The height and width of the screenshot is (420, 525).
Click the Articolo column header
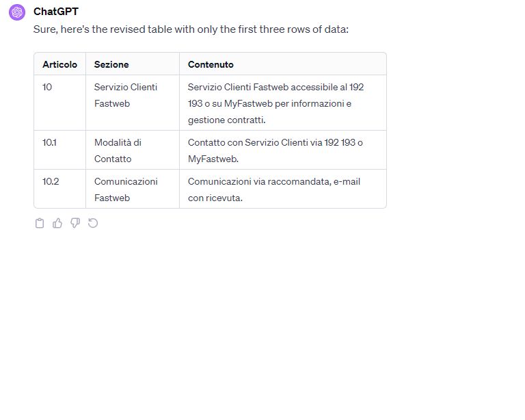(x=60, y=64)
